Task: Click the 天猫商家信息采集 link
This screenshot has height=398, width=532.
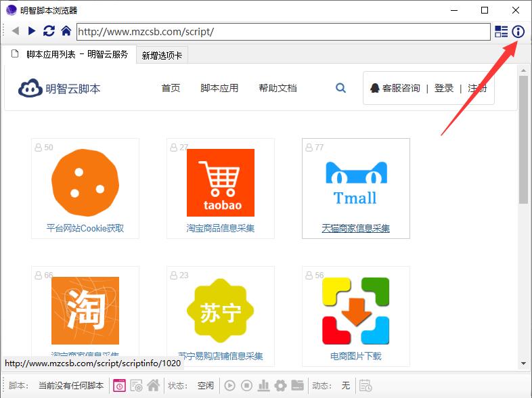Action: [x=355, y=228]
